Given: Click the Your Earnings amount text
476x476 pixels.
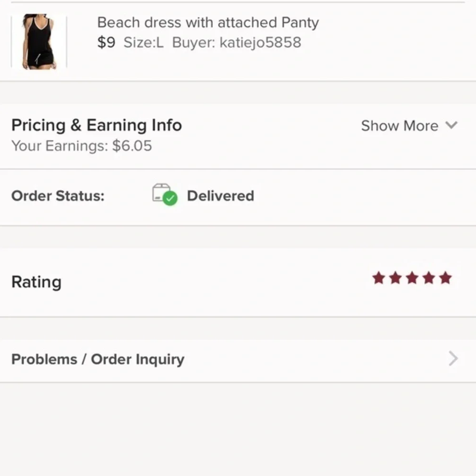Looking at the screenshot, I should (81, 146).
